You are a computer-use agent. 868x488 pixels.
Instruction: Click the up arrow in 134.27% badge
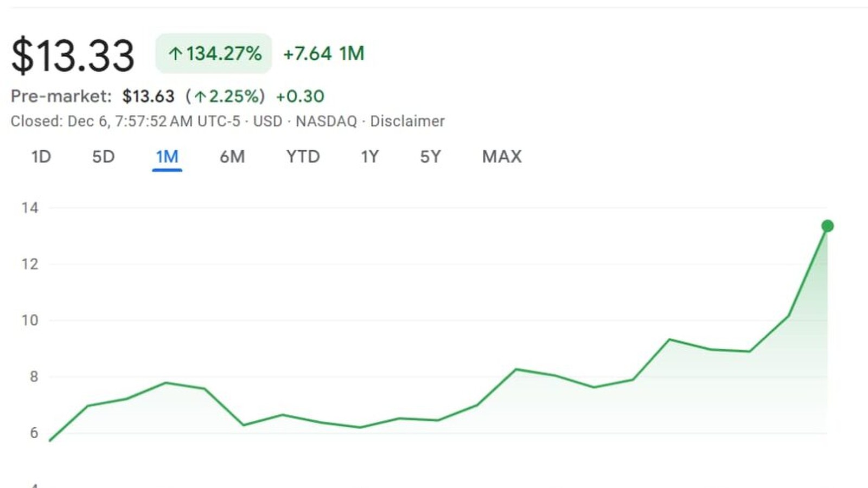(175, 54)
